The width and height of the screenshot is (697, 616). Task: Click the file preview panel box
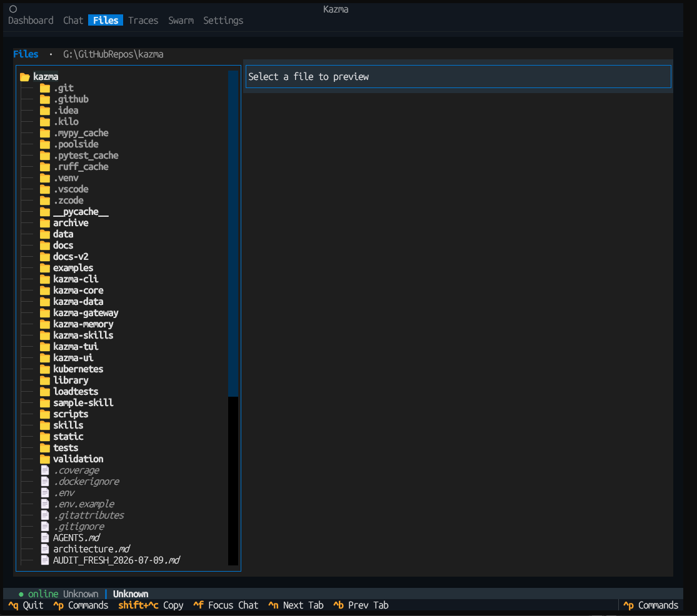tap(458, 77)
